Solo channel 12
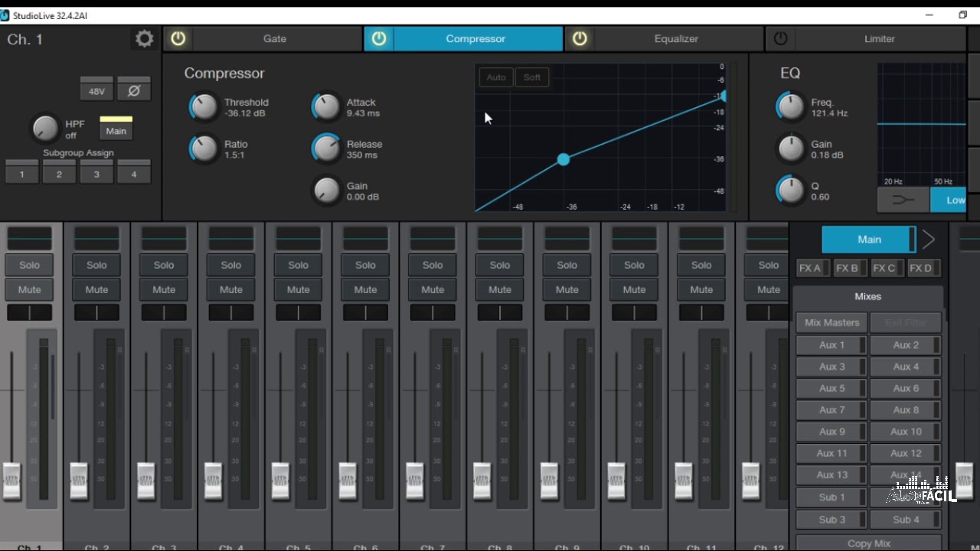The width and height of the screenshot is (980, 551). click(x=768, y=265)
